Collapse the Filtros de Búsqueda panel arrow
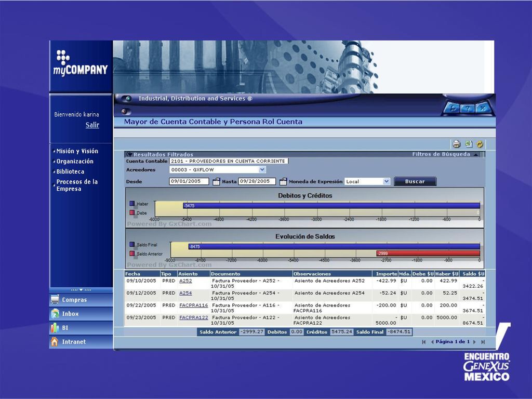The width and height of the screenshot is (532, 399). tap(476, 155)
